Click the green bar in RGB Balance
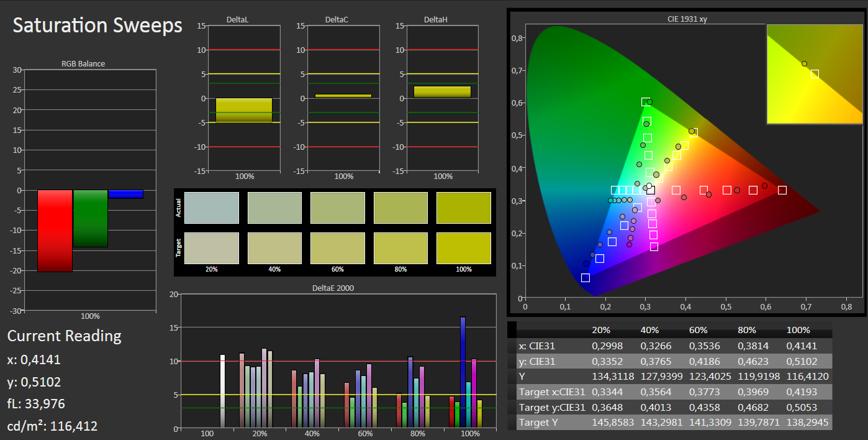 pyautogui.click(x=91, y=218)
